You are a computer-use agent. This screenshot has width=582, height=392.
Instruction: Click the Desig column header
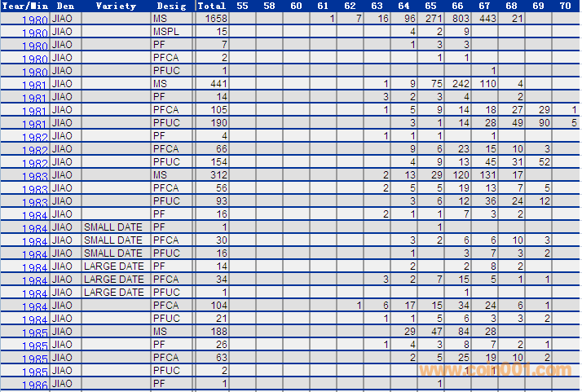coord(171,6)
